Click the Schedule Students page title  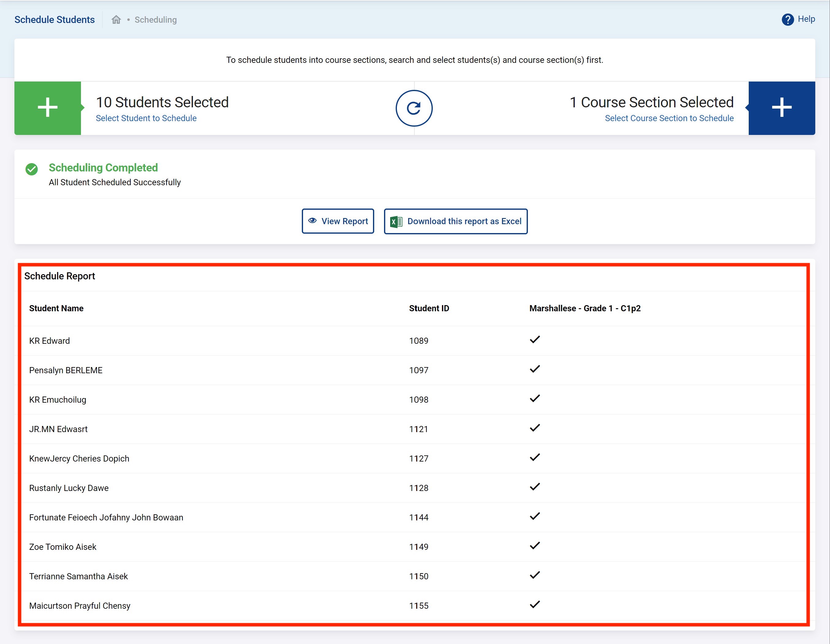click(54, 20)
